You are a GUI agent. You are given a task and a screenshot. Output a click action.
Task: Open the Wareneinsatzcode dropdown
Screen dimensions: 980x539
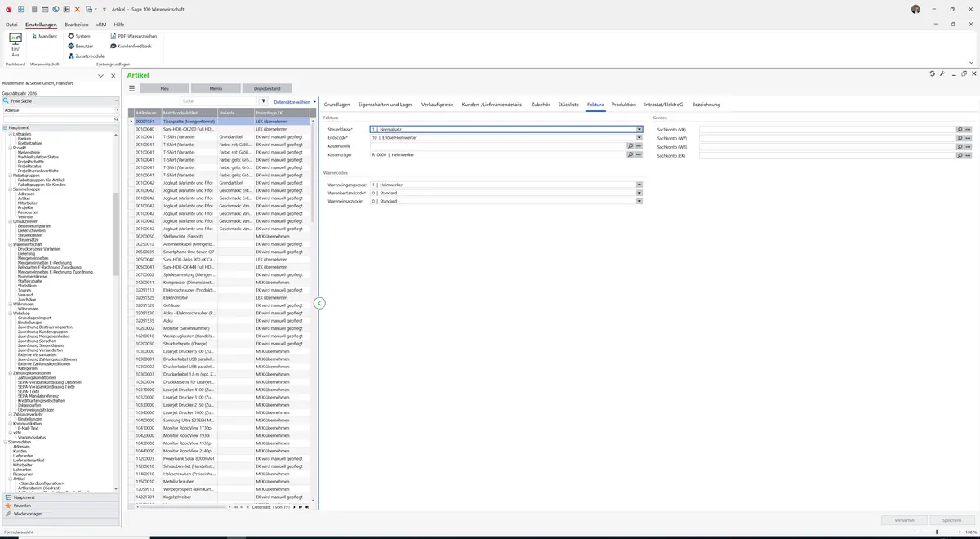tap(639, 201)
